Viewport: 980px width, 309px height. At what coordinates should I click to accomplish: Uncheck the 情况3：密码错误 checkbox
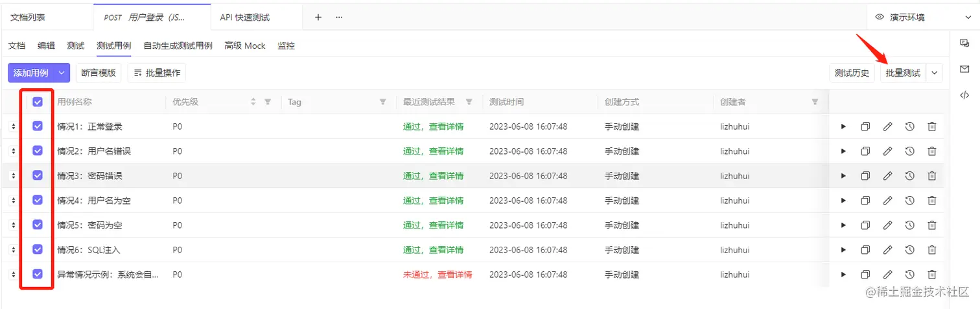click(38, 175)
